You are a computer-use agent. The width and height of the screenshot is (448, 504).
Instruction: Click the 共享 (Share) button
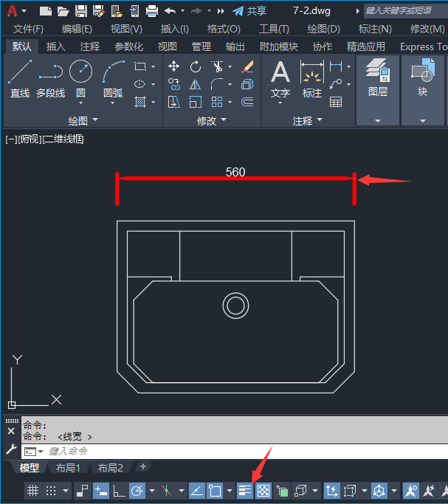click(249, 11)
